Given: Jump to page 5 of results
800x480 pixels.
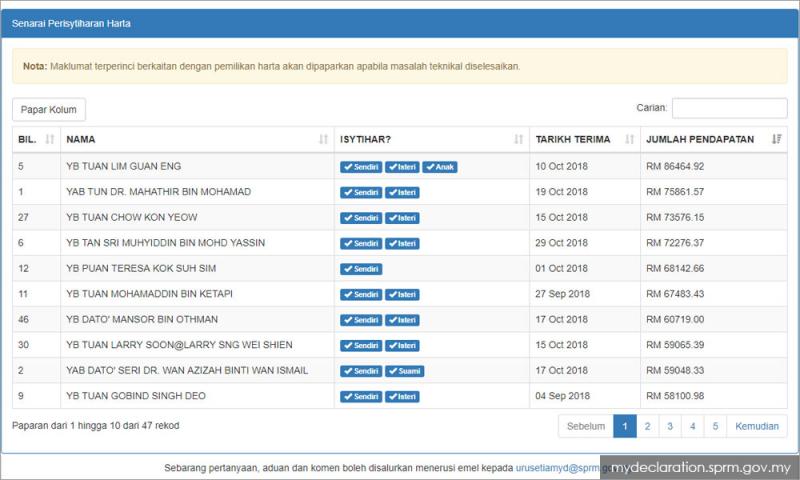Looking at the screenshot, I should [x=715, y=426].
